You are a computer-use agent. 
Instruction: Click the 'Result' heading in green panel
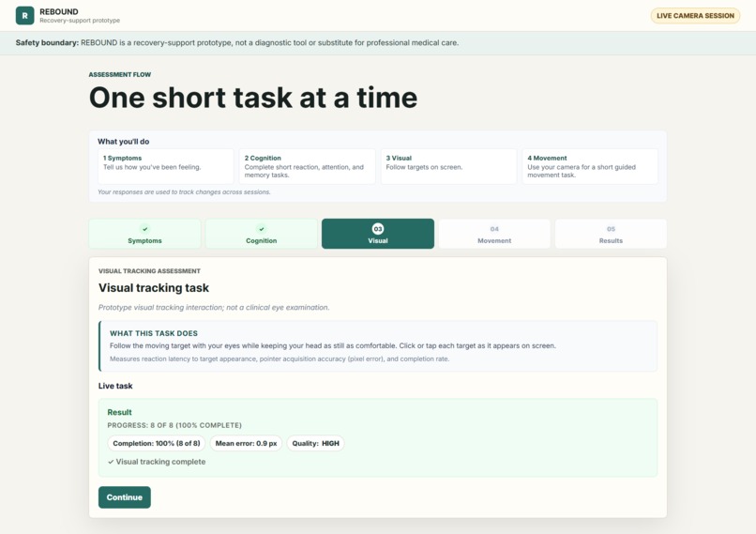(x=119, y=412)
